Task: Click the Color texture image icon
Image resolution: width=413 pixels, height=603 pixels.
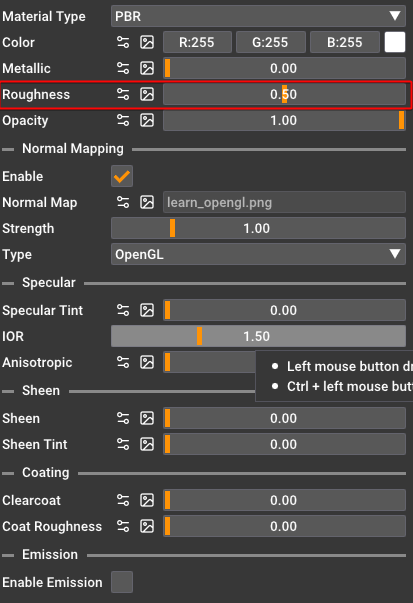Action: pyautogui.click(x=147, y=42)
